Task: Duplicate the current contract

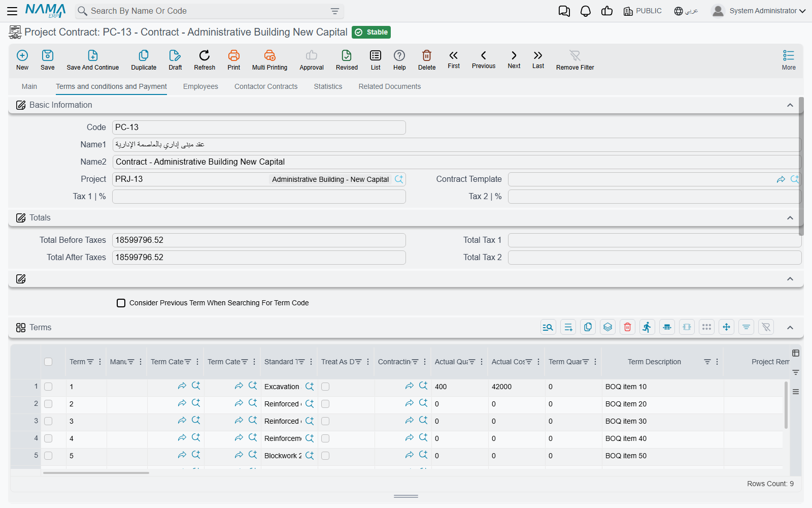Action: point(144,55)
